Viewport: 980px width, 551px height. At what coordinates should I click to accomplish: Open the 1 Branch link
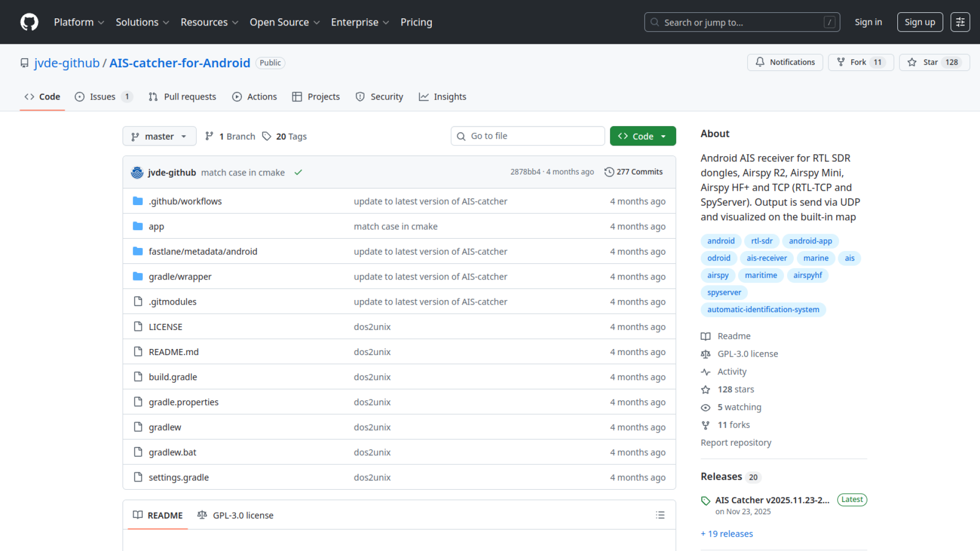(230, 136)
